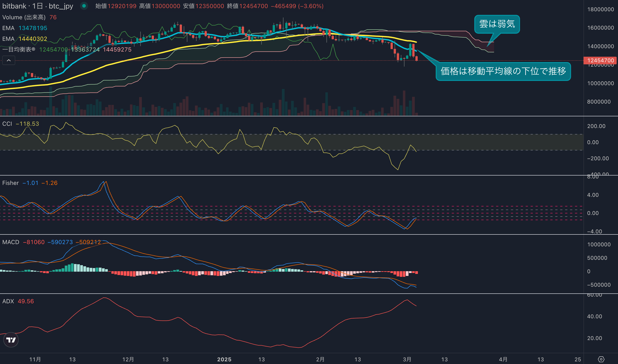The width and height of the screenshot is (618, 364).
Task: Select the 一目均衡表 indicator legend
Action: pyautogui.click(x=19, y=50)
